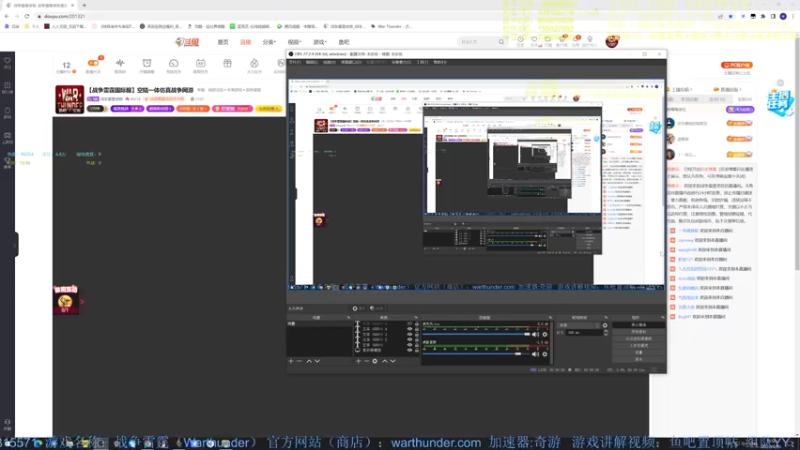The width and height of the screenshot is (800, 450).
Task: Open Douyu follow heart icon in header
Action: pos(534,39)
